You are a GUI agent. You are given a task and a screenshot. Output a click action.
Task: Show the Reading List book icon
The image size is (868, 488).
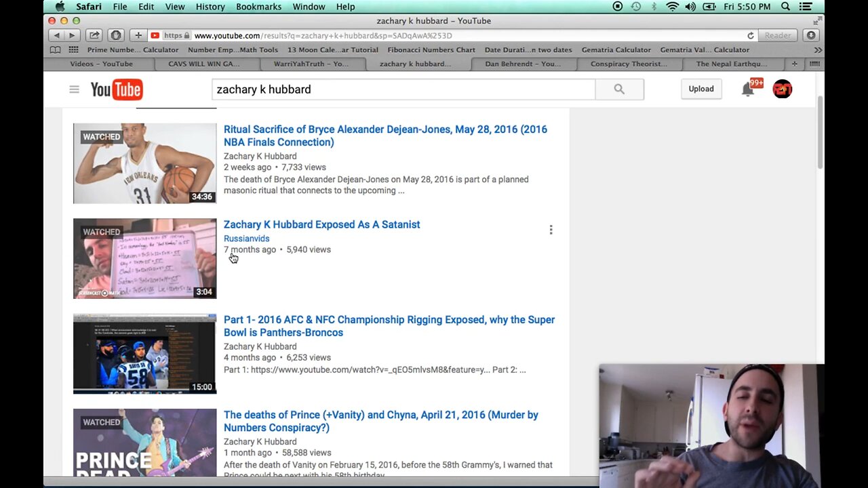(x=55, y=49)
